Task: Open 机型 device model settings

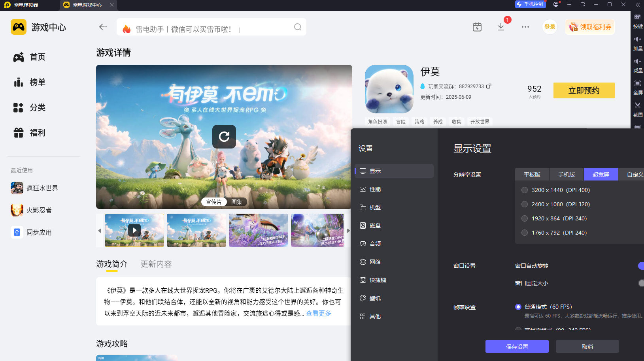Action: tap(375, 207)
